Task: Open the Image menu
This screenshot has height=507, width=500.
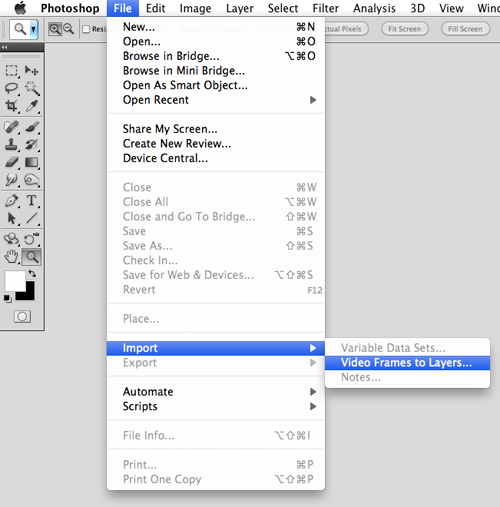Action: pyautogui.click(x=195, y=8)
